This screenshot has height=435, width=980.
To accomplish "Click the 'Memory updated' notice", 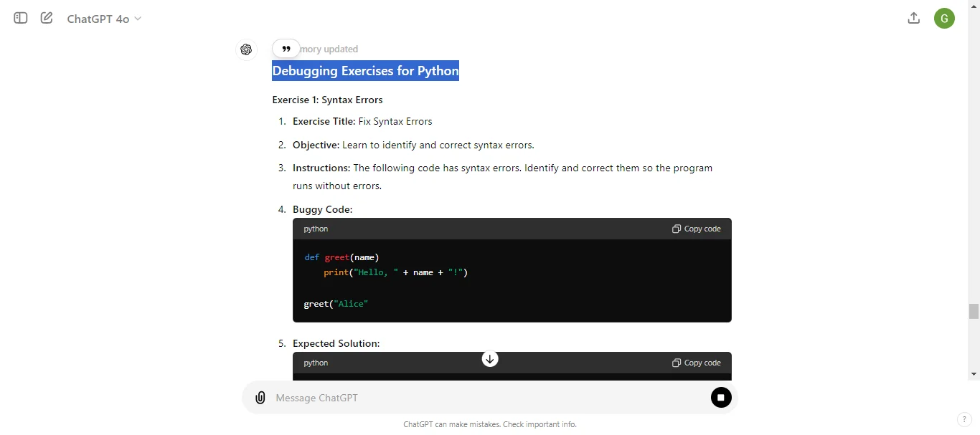I will [329, 49].
